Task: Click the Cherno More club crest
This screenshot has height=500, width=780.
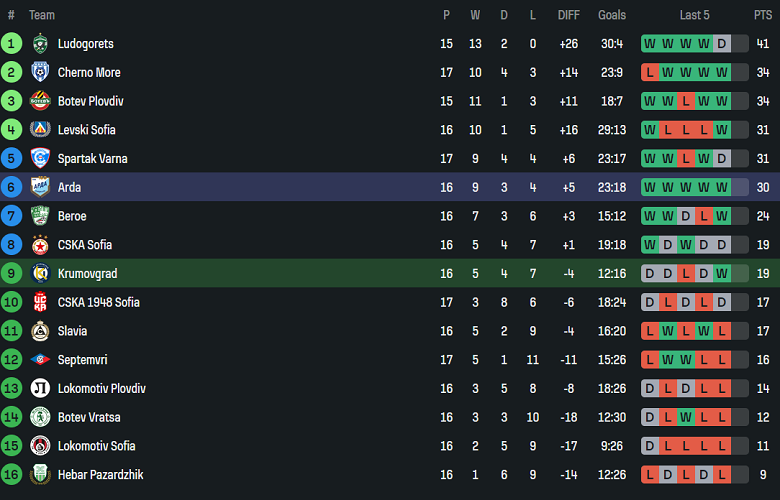Action: point(40,72)
